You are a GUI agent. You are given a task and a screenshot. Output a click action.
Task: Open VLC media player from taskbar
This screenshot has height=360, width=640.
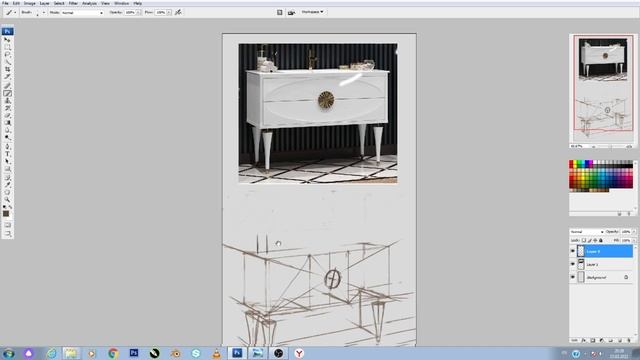216,353
